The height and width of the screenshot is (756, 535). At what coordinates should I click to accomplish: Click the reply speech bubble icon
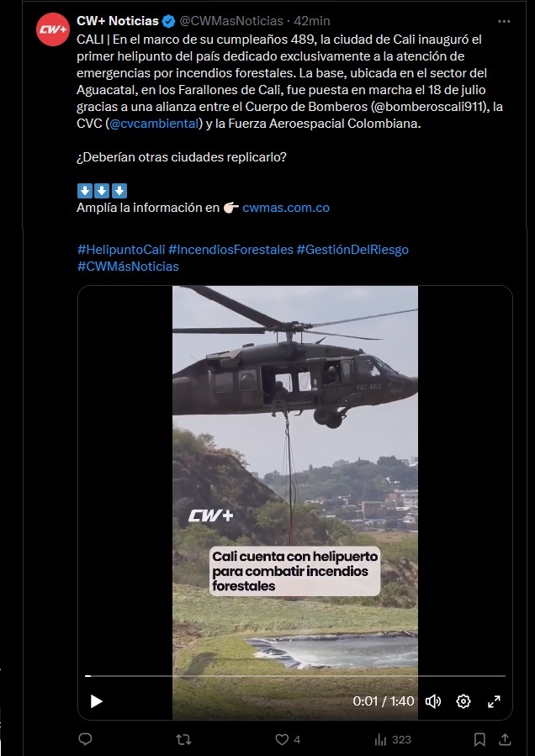[86, 739]
